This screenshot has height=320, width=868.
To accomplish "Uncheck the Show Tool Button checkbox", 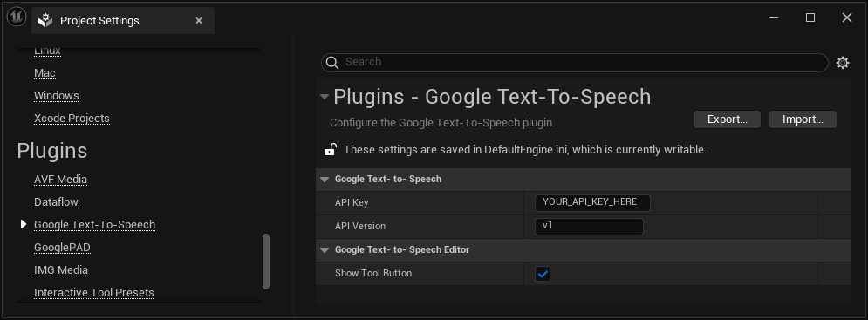I will pos(543,274).
